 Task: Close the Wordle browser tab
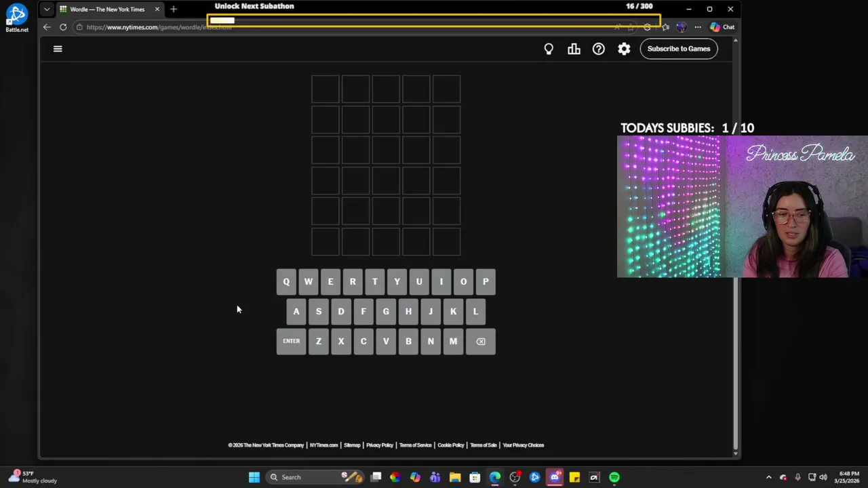click(x=157, y=9)
